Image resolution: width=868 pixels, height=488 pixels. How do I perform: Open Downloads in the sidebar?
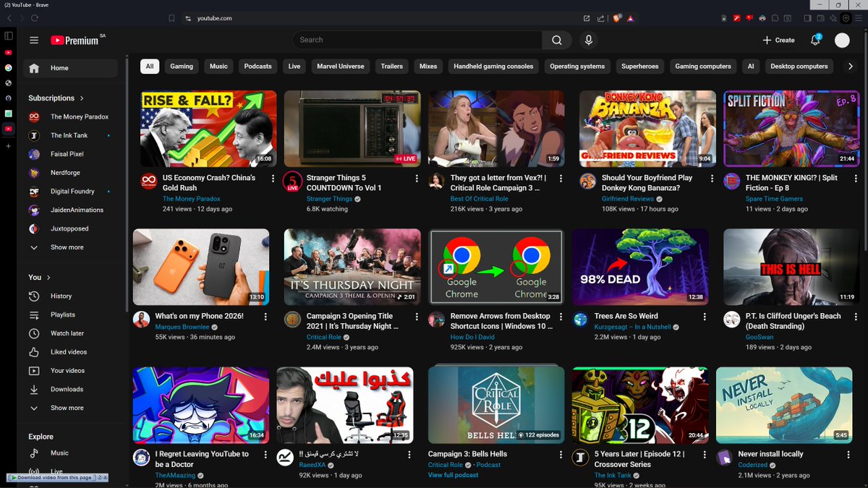click(x=71, y=390)
